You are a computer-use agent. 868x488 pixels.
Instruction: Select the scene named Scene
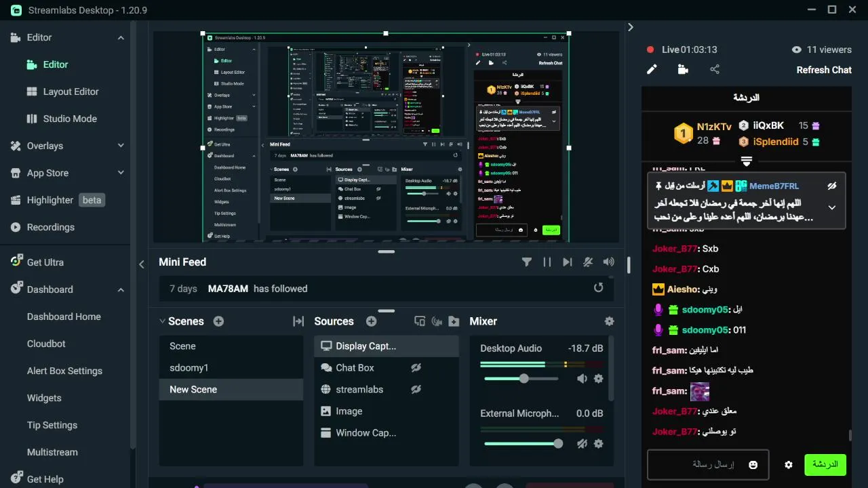pyautogui.click(x=231, y=346)
